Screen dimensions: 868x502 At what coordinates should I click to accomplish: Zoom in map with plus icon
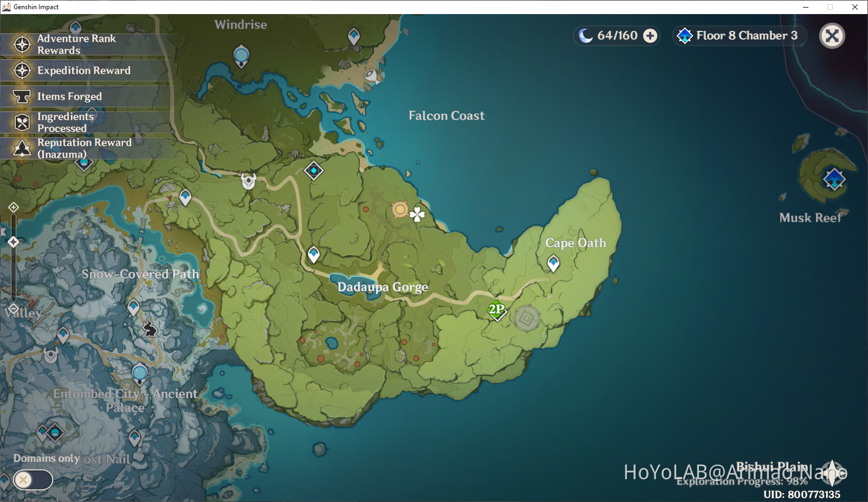14,207
